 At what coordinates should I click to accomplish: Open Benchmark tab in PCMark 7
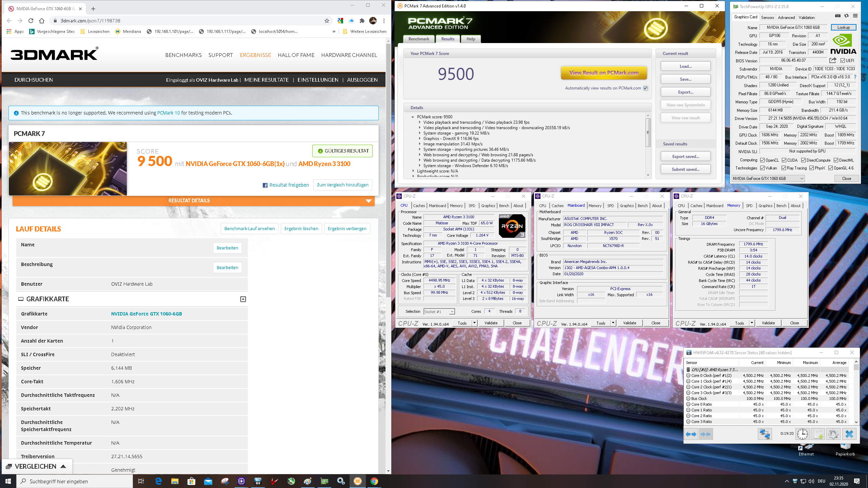(419, 39)
